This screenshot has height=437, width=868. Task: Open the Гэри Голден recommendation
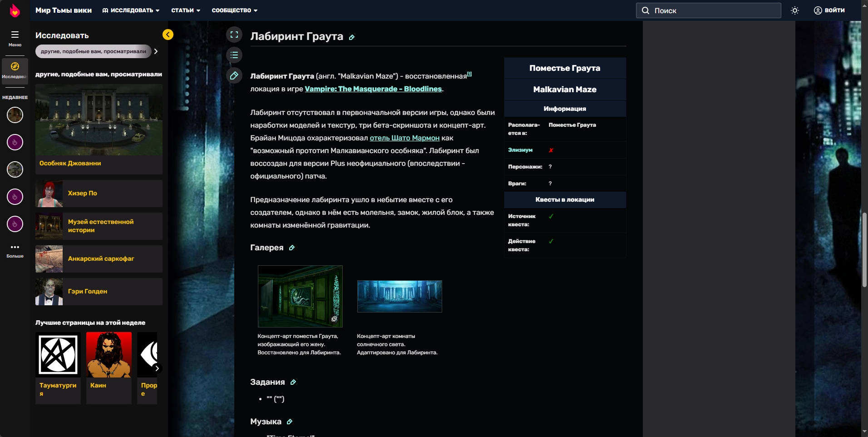tap(99, 292)
